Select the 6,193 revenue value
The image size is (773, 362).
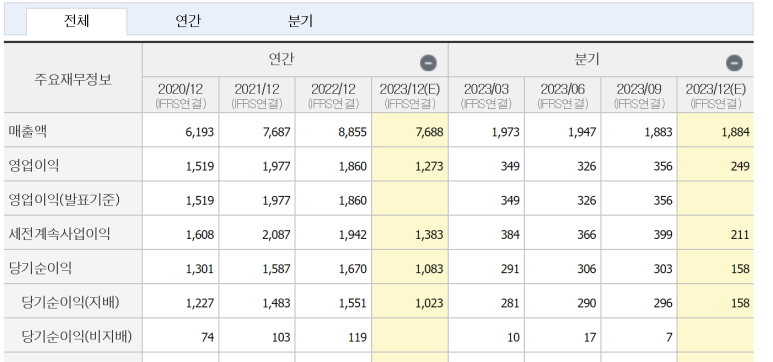tap(200, 132)
